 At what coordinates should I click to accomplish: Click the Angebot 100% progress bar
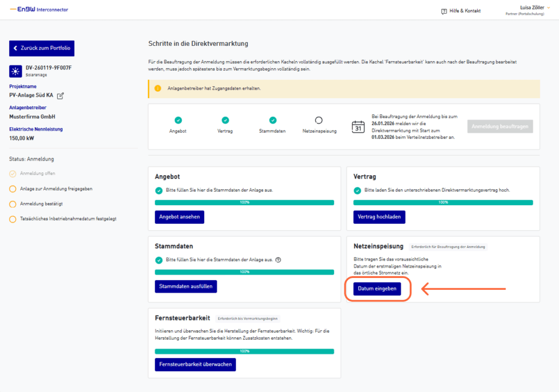tap(244, 203)
